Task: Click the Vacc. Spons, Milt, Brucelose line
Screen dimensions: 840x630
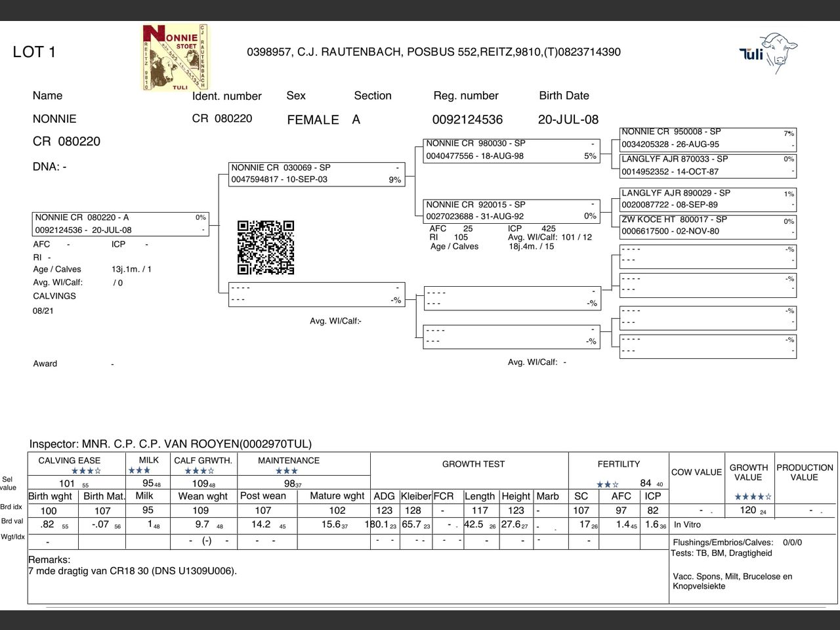Action: [x=732, y=581]
